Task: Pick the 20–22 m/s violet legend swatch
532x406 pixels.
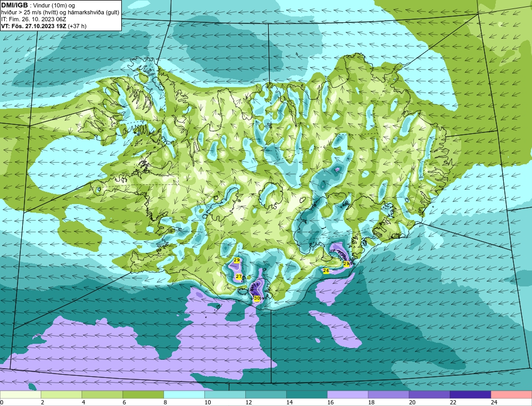Action: pos(429,395)
